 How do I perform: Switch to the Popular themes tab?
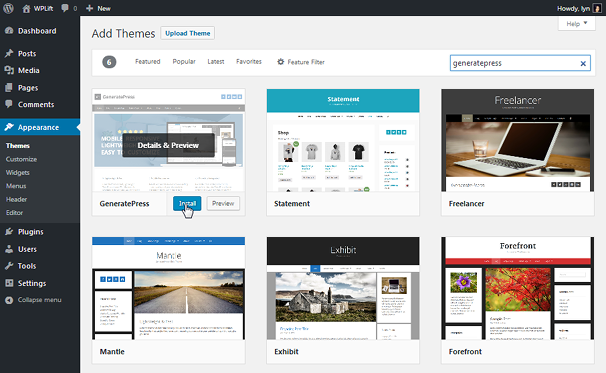(184, 61)
